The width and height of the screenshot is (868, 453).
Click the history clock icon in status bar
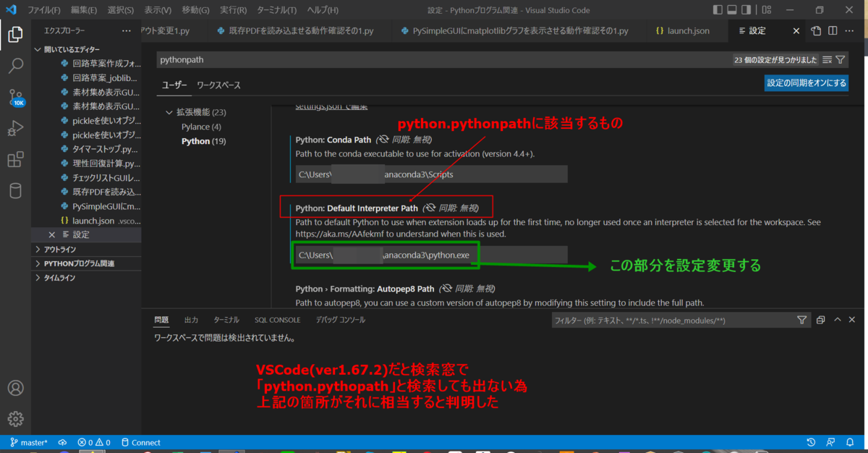click(811, 442)
